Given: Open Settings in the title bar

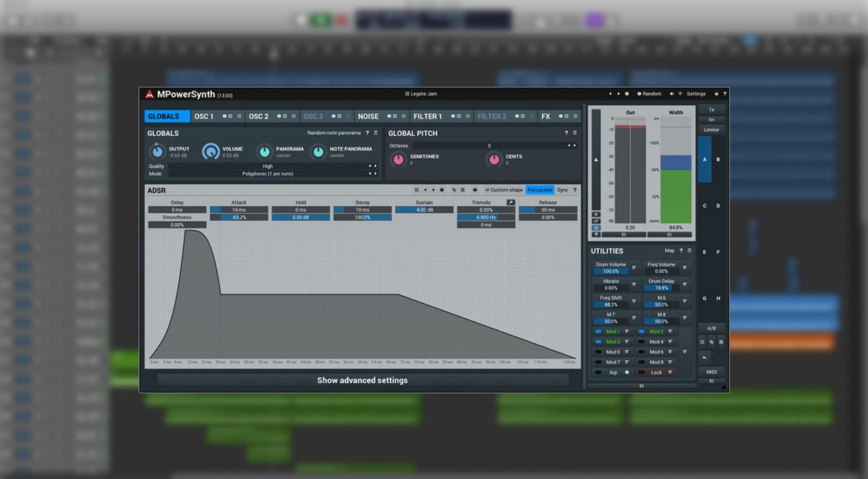Looking at the screenshot, I should click(x=696, y=94).
